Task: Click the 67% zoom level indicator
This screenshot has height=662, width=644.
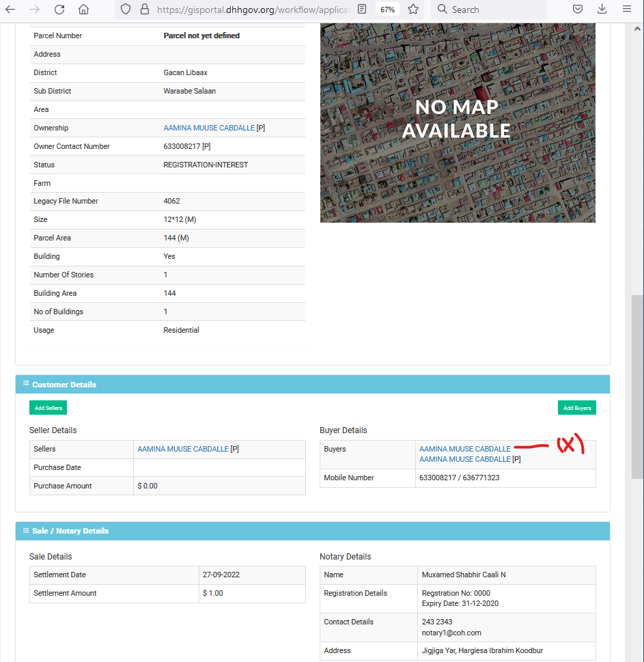Action: coord(387,10)
